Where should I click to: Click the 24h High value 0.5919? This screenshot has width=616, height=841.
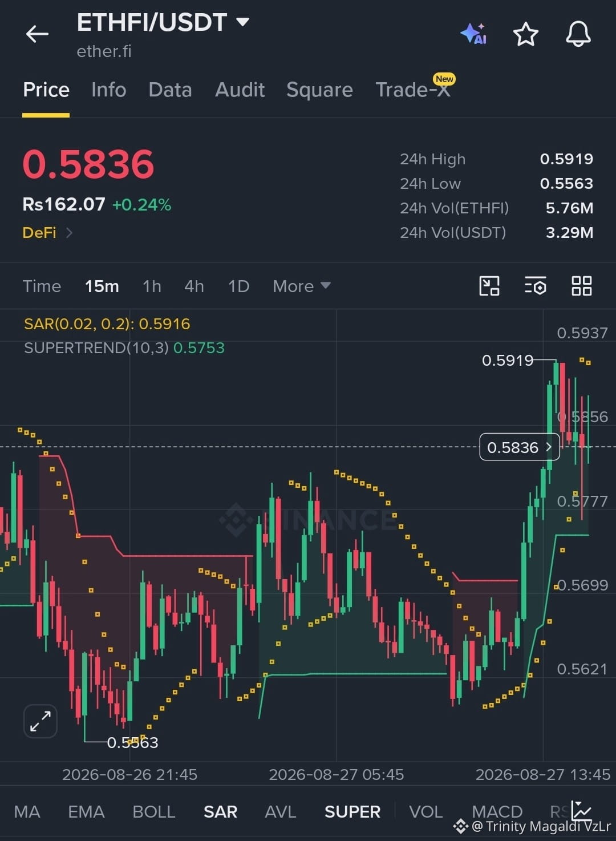[566, 159]
